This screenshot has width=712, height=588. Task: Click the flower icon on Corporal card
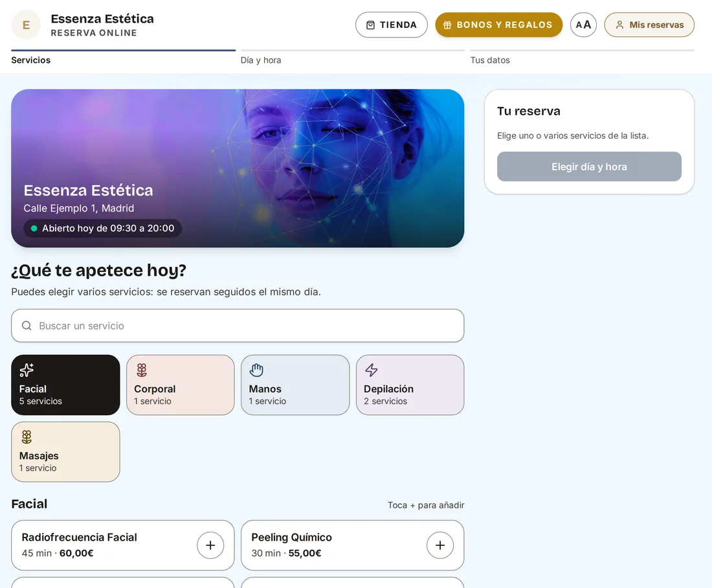(142, 370)
